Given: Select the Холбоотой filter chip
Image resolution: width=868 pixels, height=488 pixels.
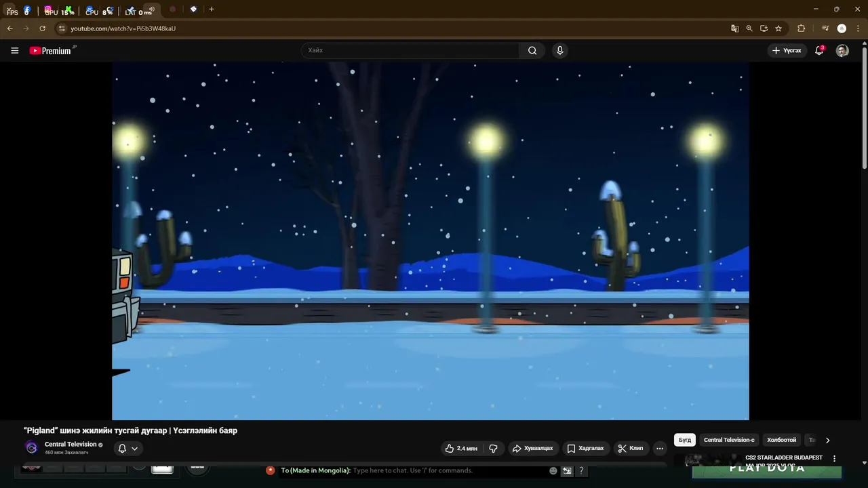Looking at the screenshot, I should 781,440.
